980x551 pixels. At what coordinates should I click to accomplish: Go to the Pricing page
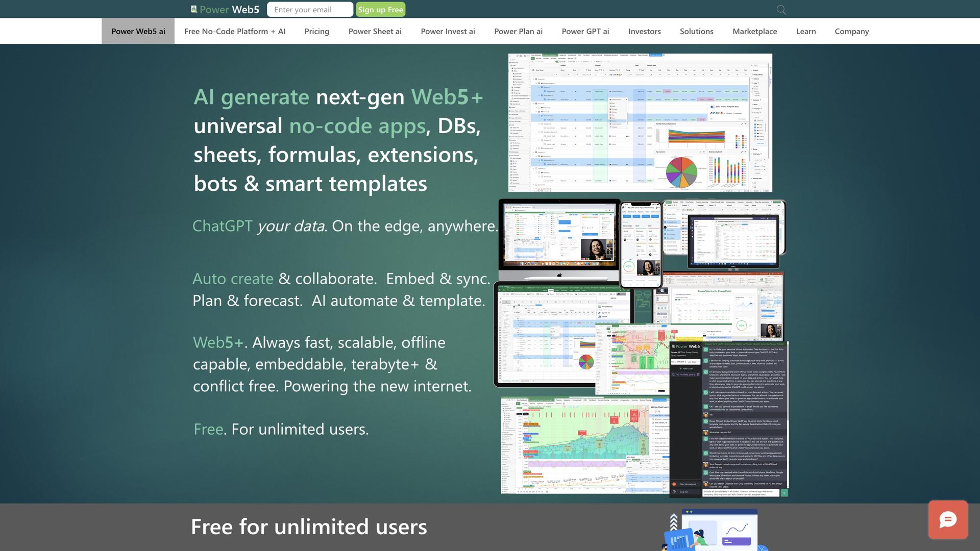click(x=316, y=31)
